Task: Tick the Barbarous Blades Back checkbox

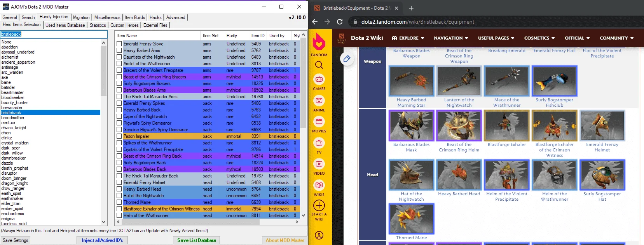Action: pyautogui.click(x=119, y=169)
